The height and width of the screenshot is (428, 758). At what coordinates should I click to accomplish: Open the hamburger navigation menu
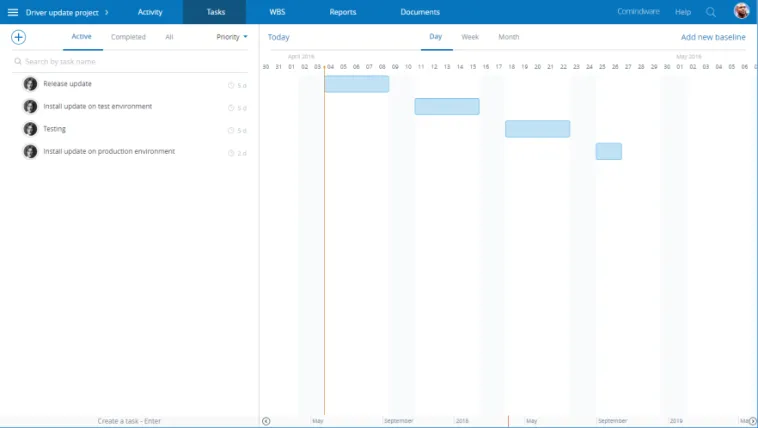13,12
